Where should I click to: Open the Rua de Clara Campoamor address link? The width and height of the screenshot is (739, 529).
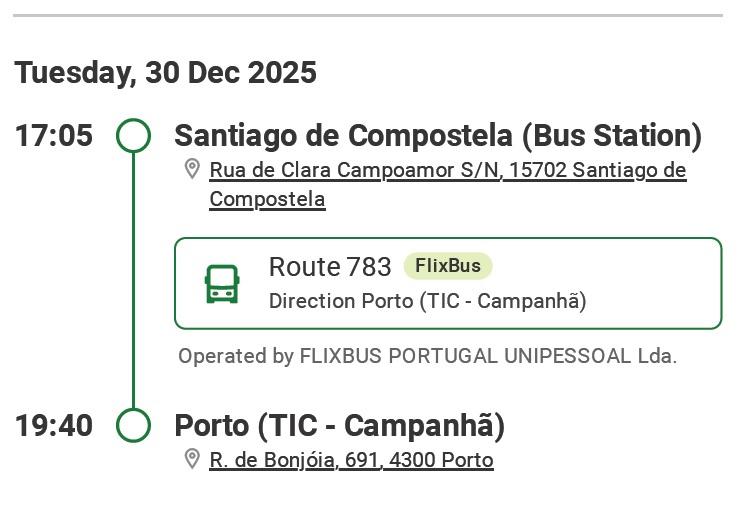447,170
